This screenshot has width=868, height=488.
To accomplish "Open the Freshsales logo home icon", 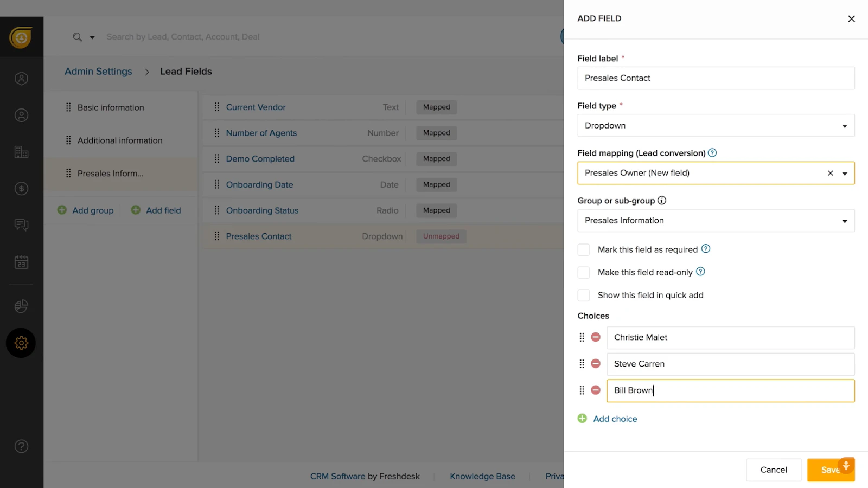I will click(21, 37).
